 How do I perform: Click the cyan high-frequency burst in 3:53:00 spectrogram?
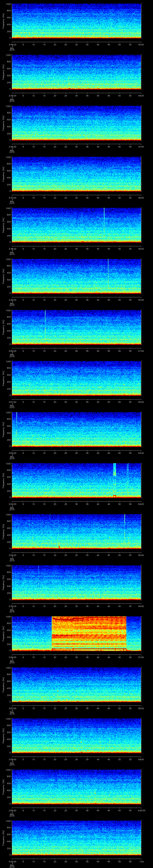point(115,469)
